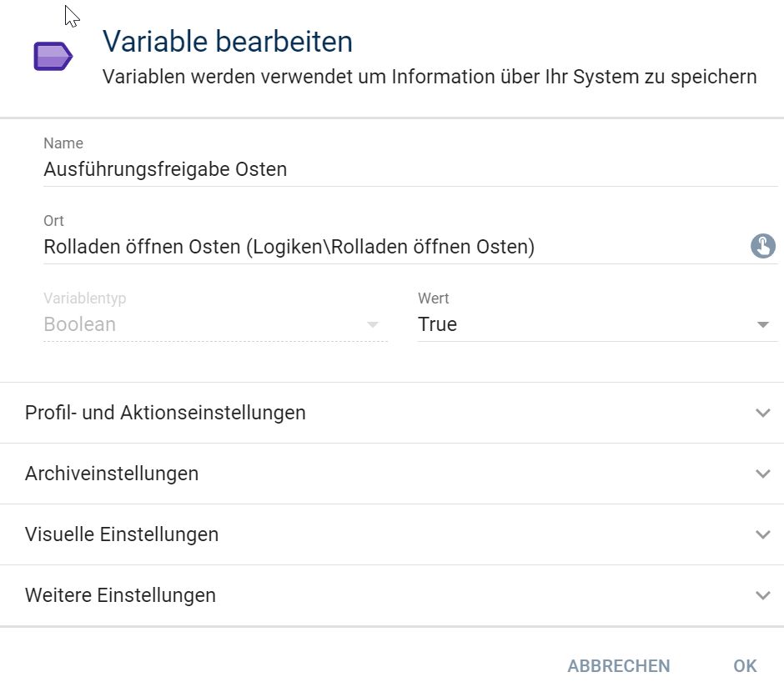Image resolution: width=784 pixels, height=687 pixels.
Task: Click the 'Archiveinstellungen' section title
Action: pos(112,474)
